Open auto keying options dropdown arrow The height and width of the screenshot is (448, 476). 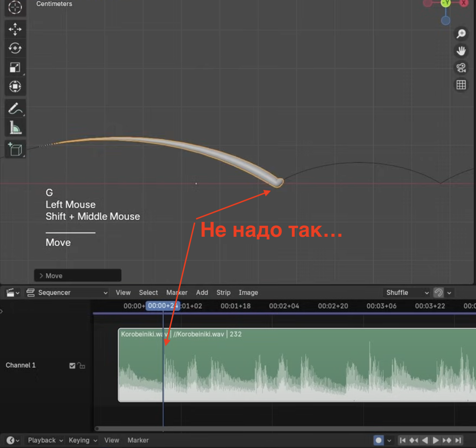pyautogui.click(x=389, y=440)
